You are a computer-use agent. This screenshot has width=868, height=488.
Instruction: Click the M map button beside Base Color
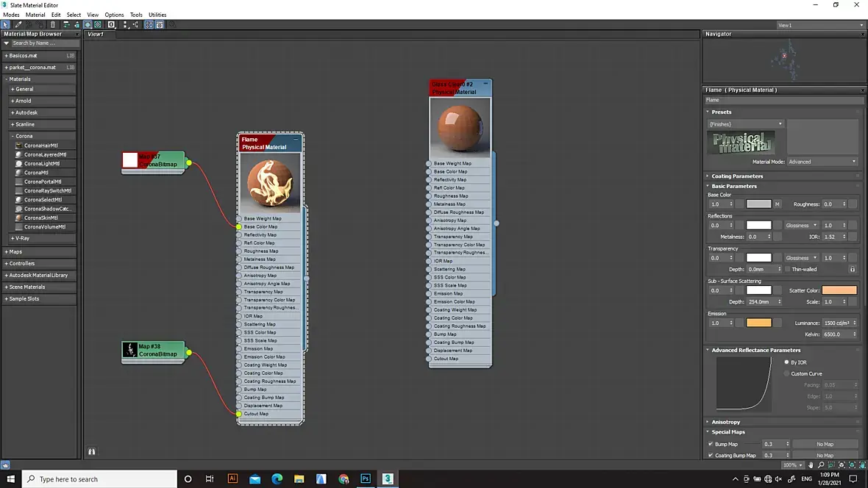(778, 204)
